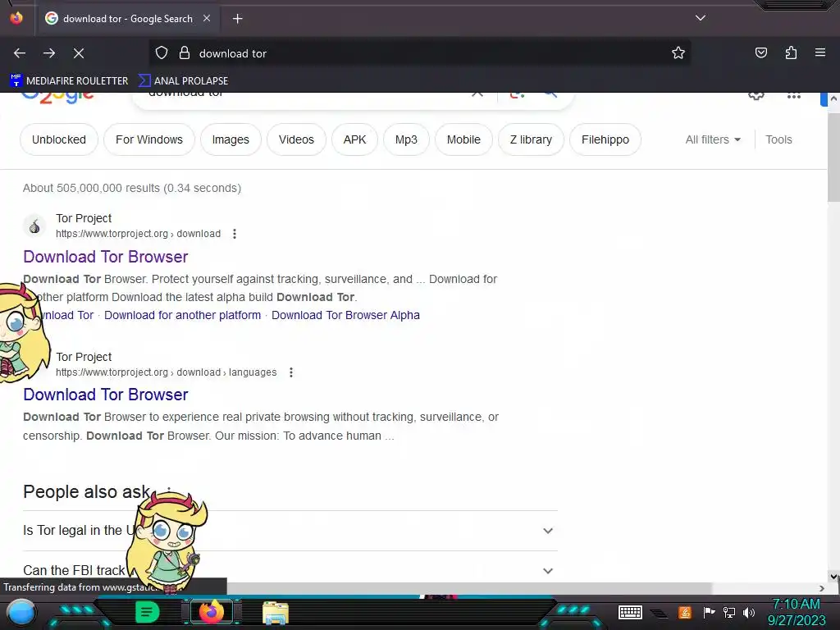Image resolution: width=840 pixels, height=630 pixels.
Task: Open the Firefox View icon in tab bar
Action: click(x=16, y=18)
